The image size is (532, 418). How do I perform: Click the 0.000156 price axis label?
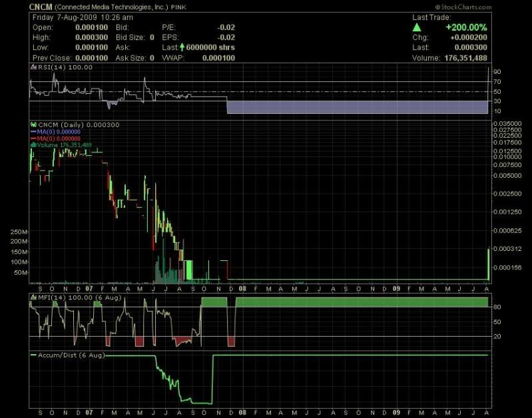[x=507, y=268]
